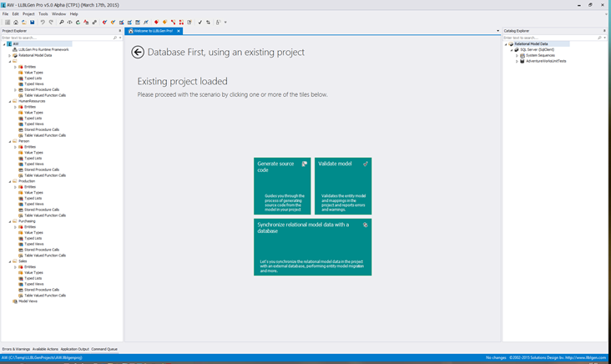Close the Welcome to LLBLGen Pro tab
Image resolution: width=611 pixels, height=364 pixels.
coord(179,31)
